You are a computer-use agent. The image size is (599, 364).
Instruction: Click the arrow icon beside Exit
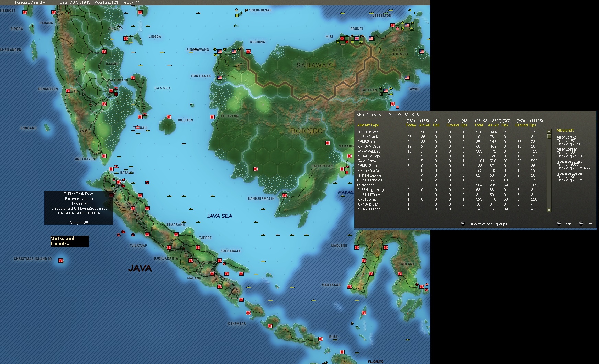pos(581,224)
